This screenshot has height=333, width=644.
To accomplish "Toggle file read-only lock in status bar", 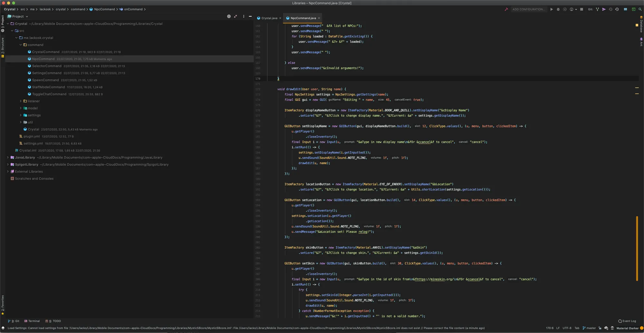I will click(600, 328).
